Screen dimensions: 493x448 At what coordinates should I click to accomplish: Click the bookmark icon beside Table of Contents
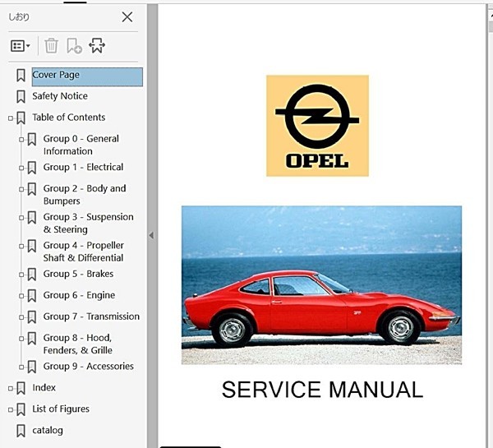click(x=21, y=118)
